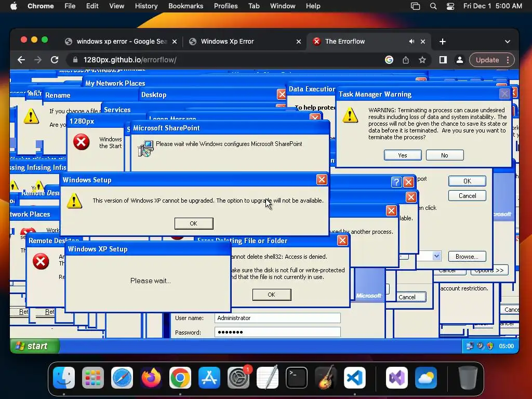Expand the tab search chevron
The height and width of the screenshot is (399, 532).
coord(507,42)
